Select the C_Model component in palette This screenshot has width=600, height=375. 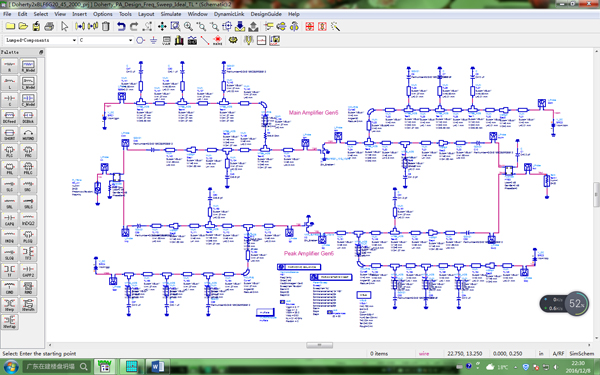pyautogui.click(x=28, y=100)
